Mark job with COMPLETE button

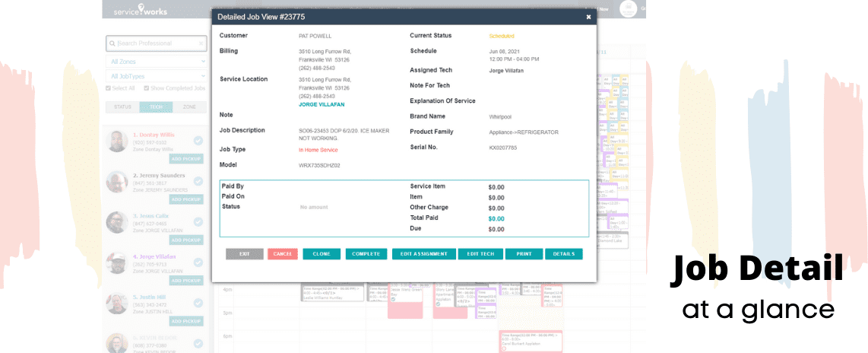[x=366, y=254]
